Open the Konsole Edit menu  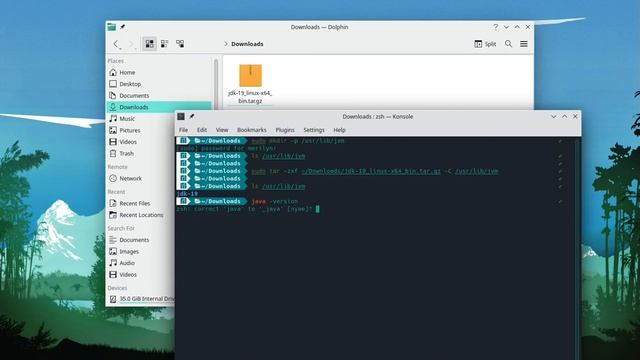[x=202, y=130]
